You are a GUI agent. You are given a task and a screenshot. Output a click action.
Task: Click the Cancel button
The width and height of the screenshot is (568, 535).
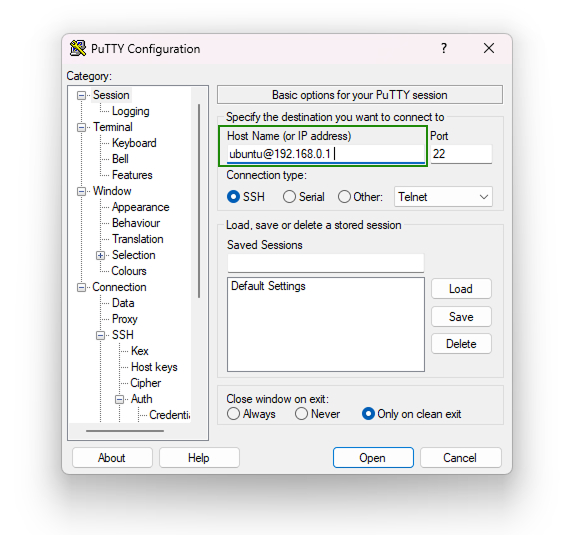460,457
